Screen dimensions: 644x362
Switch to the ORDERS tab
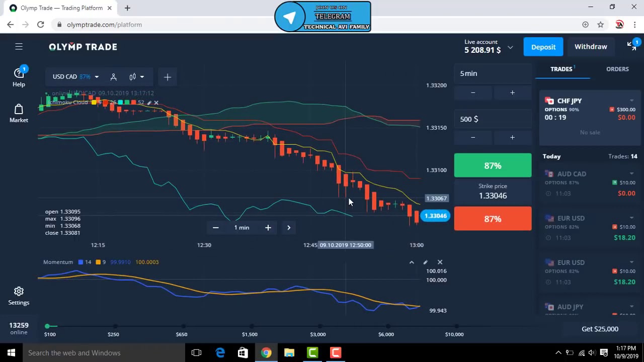click(x=617, y=69)
